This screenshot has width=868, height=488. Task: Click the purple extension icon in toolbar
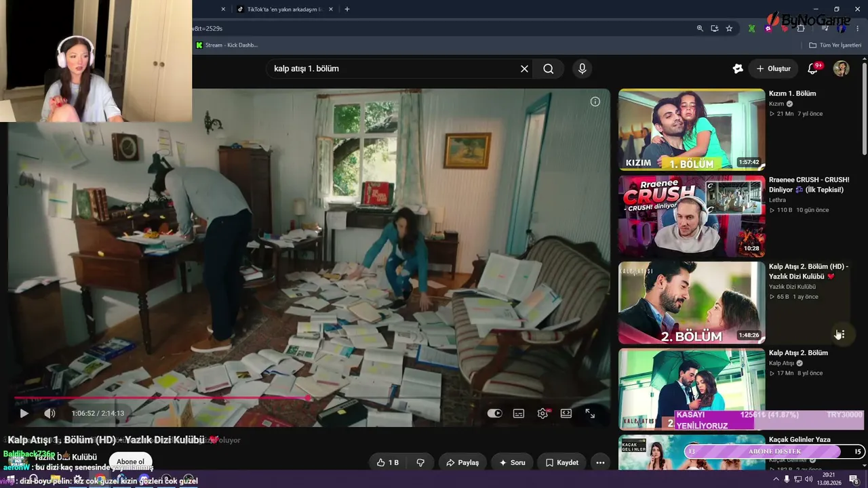point(768,28)
